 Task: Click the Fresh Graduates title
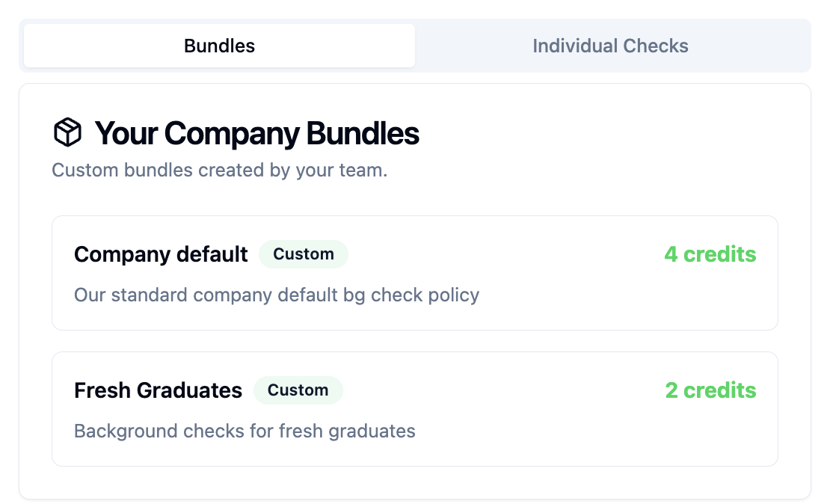tap(158, 390)
